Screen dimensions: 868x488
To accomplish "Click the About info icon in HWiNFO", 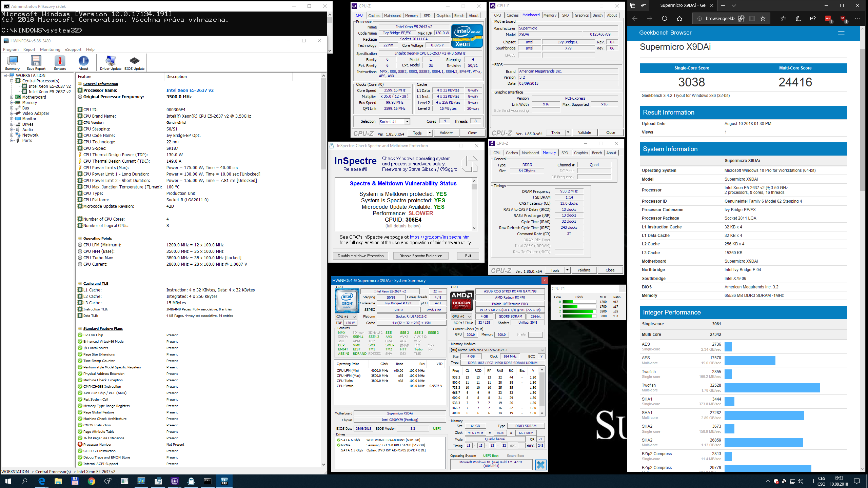I will (x=83, y=62).
